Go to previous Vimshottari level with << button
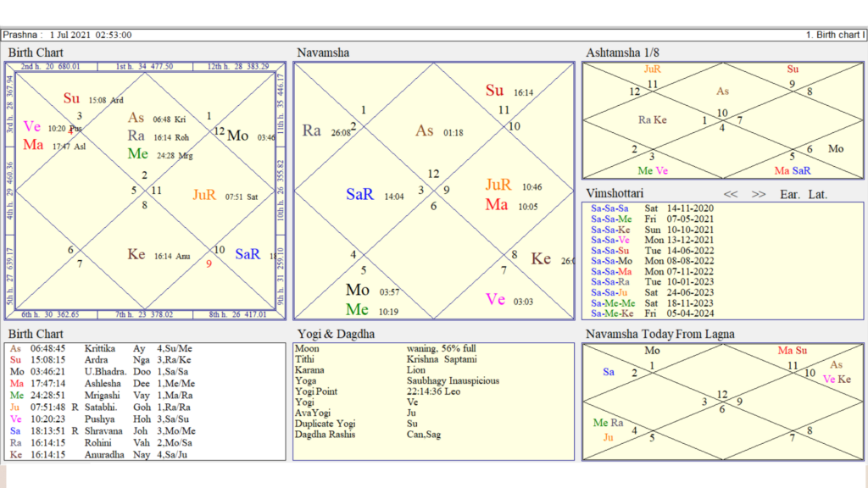Image resolution: width=868 pixels, height=488 pixels. [x=731, y=195]
